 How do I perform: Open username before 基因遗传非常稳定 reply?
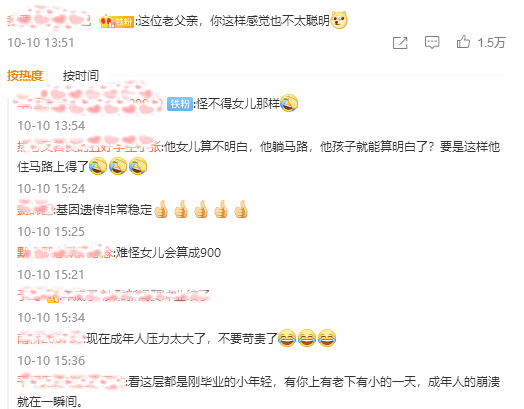tap(35, 210)
